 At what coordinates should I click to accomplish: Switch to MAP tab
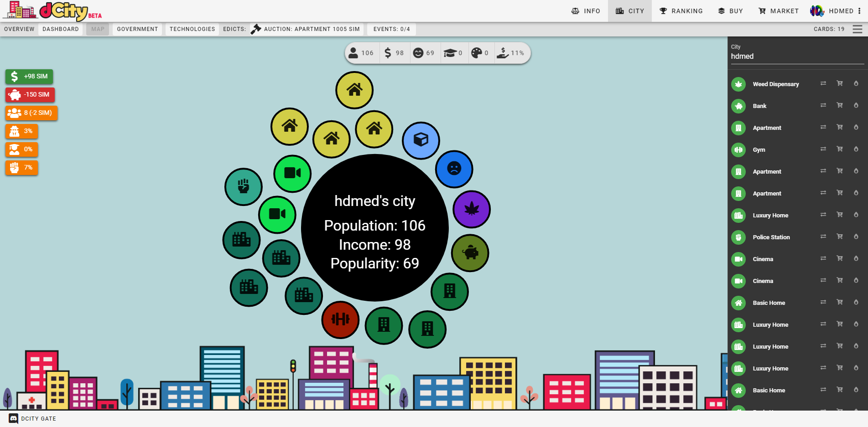point(98,29)
